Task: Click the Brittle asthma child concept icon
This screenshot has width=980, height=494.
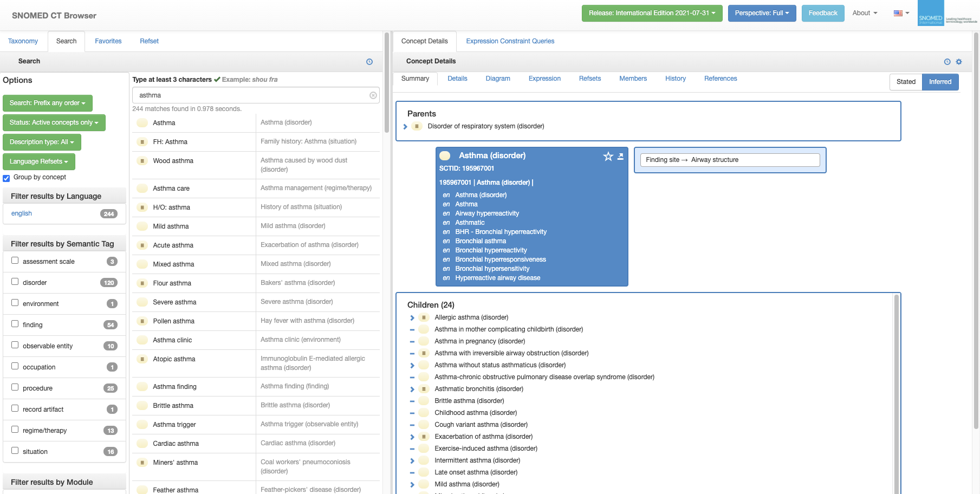Action: coord(424,401)
